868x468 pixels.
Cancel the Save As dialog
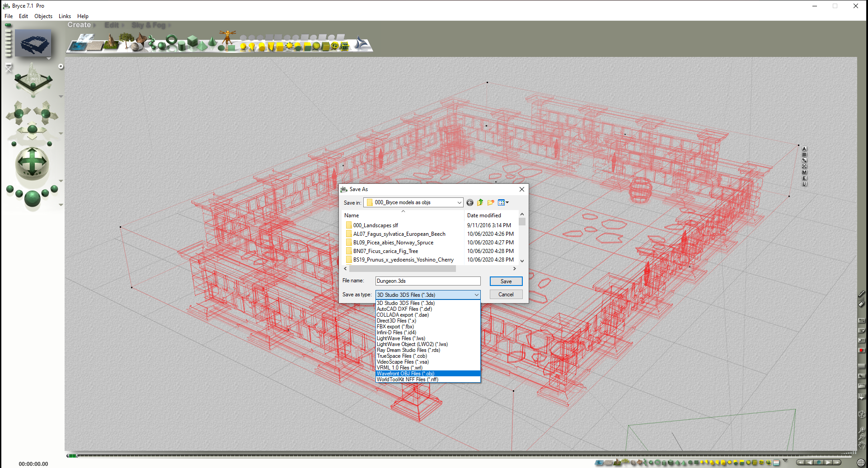pyautogui.click(x=506, y=295)
